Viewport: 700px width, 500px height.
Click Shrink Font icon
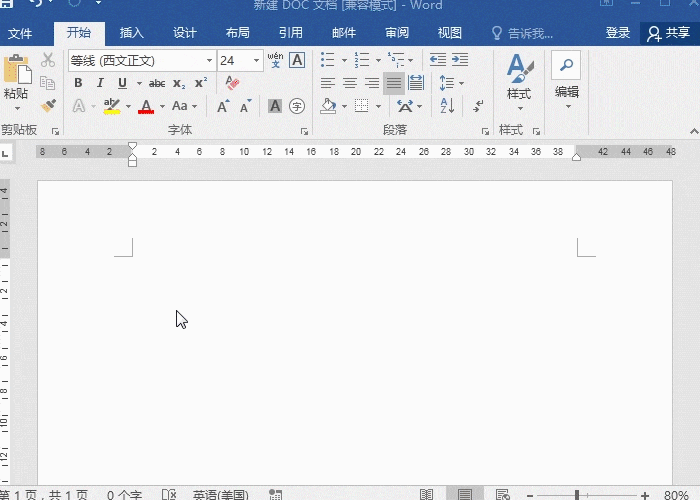pyautogui.click(x=246, y=106)
